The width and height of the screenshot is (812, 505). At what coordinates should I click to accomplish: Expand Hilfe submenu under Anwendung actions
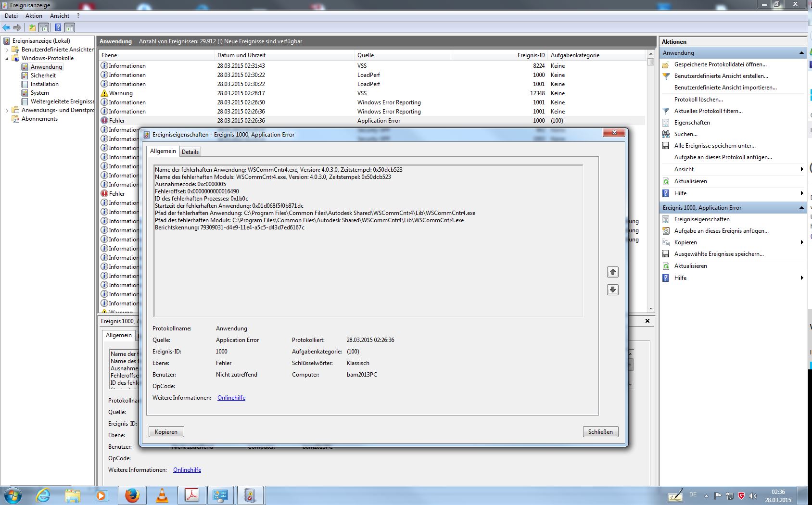point(802,193)
